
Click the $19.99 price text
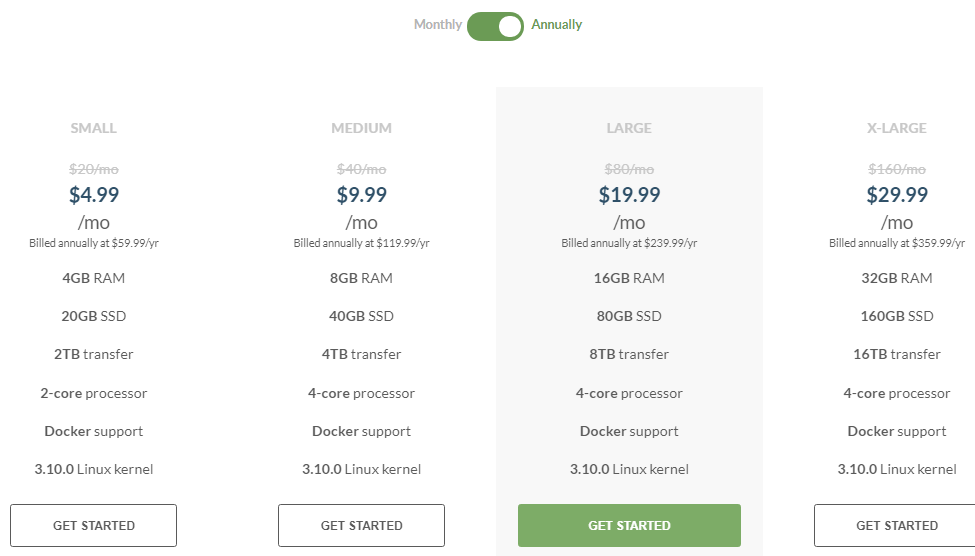629,195
